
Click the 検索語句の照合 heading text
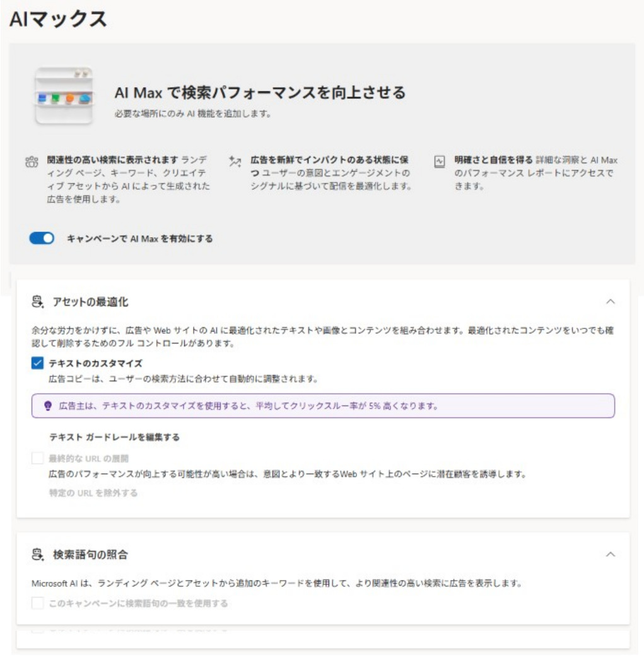pos(90,554)
